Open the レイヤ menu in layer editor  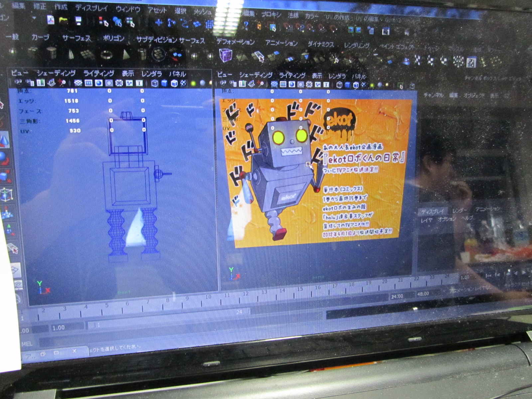[x=427, y=220]
